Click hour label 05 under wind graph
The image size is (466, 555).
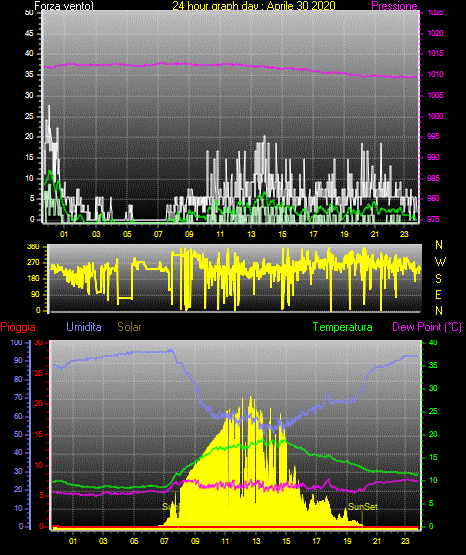click(x=127, y=234)
